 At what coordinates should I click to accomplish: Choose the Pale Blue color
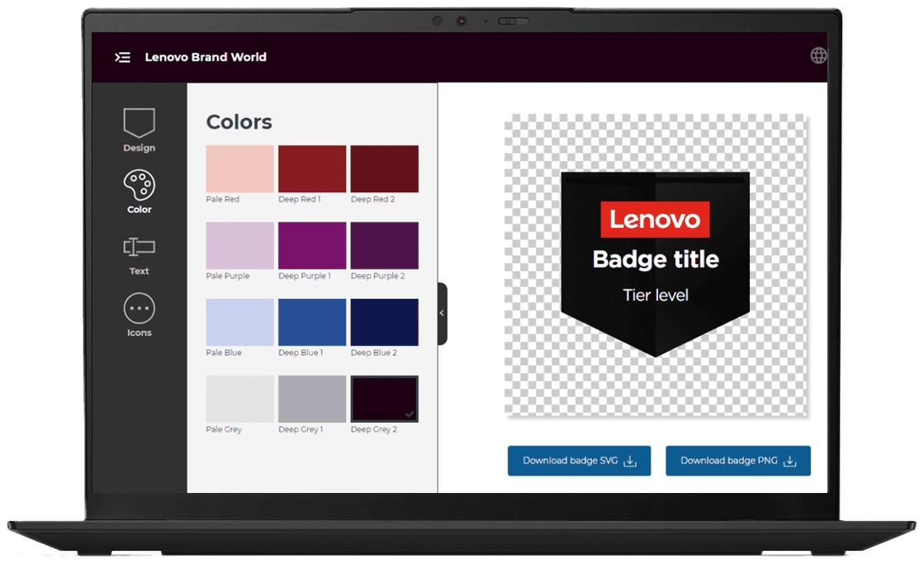click(239, 322)
